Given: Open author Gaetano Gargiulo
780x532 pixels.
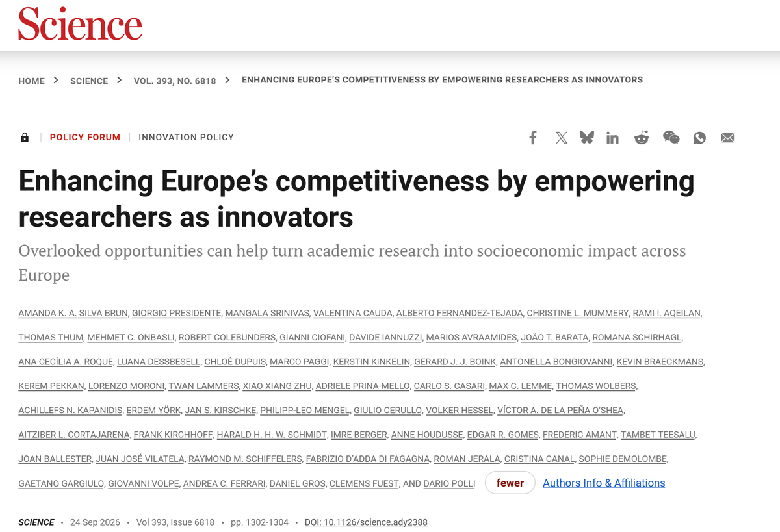Looking at the screenshot, I should coord(61,484).
